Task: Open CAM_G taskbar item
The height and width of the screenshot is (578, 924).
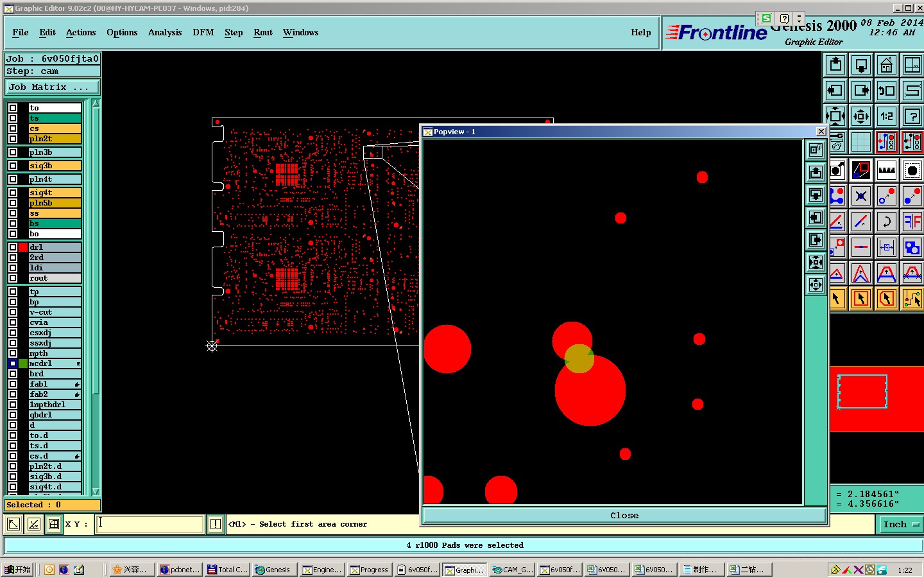Action: pos(512,570)
